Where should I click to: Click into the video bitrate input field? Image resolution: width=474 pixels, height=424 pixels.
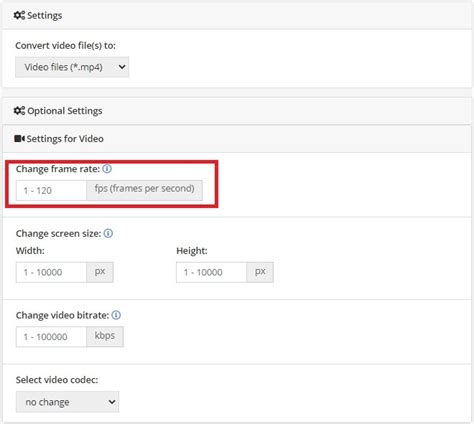click(x=51, y=337)
